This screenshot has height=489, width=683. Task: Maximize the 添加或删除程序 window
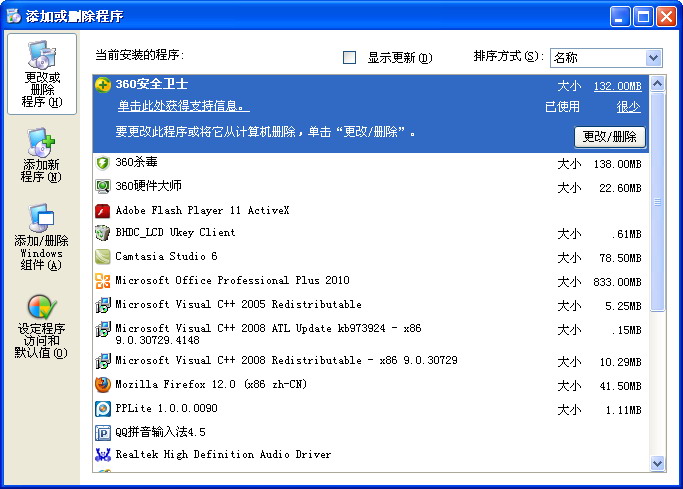point(643,17)
